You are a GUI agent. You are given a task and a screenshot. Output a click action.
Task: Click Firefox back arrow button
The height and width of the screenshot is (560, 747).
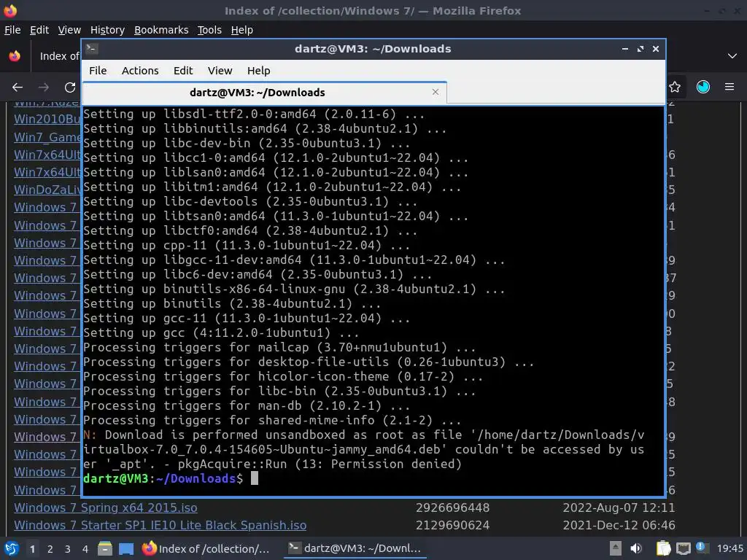pyautogui.click(x=18, y=87)
